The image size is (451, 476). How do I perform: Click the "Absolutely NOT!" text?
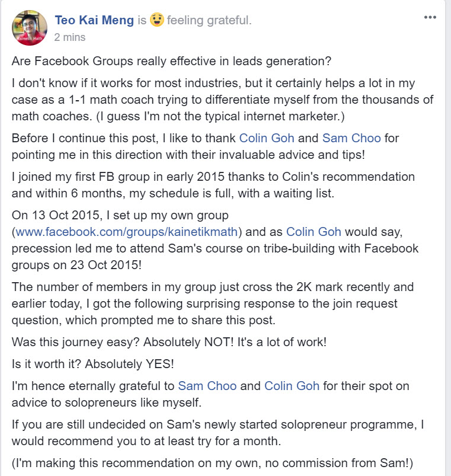click(x=188, y=342)
